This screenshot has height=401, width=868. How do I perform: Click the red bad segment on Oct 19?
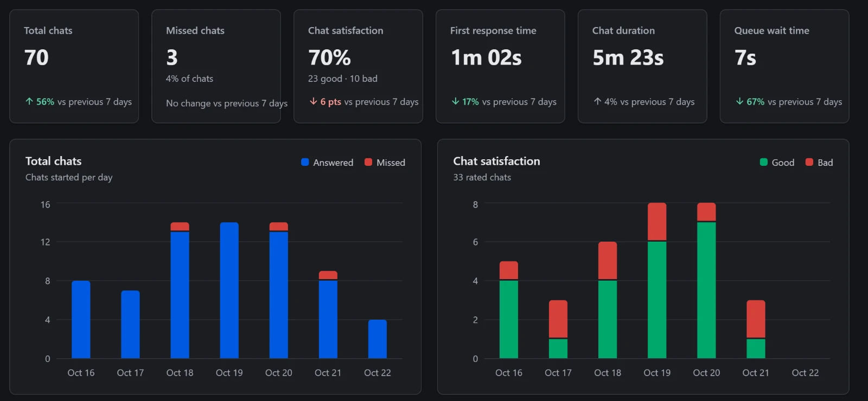pos(657,221)
